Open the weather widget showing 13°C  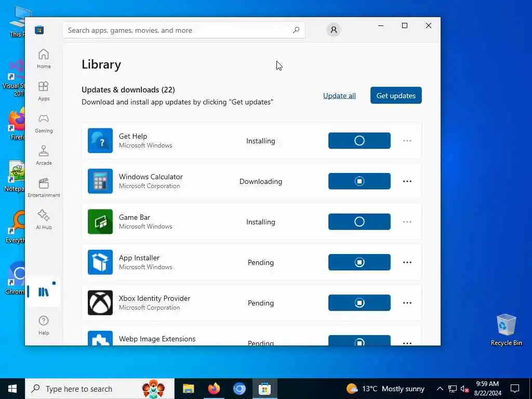point(385,389)
